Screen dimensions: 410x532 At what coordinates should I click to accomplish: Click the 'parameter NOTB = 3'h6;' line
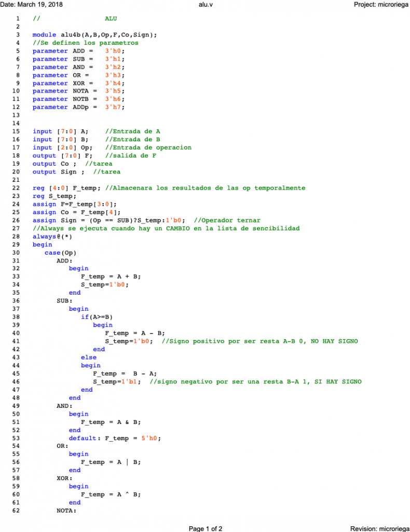78,99
